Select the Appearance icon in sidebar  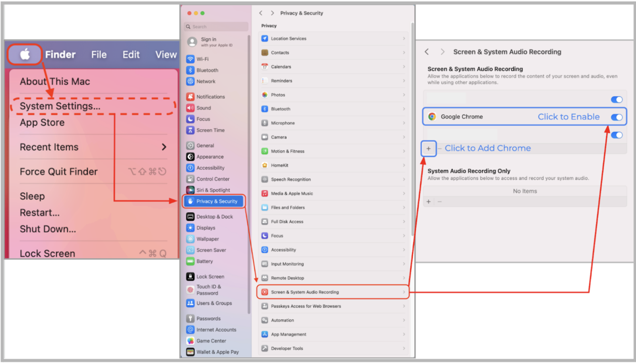190,157
